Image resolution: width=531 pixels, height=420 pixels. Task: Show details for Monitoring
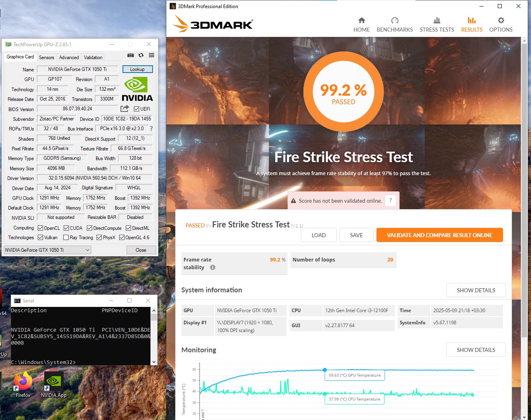click(x=476, y=350)
